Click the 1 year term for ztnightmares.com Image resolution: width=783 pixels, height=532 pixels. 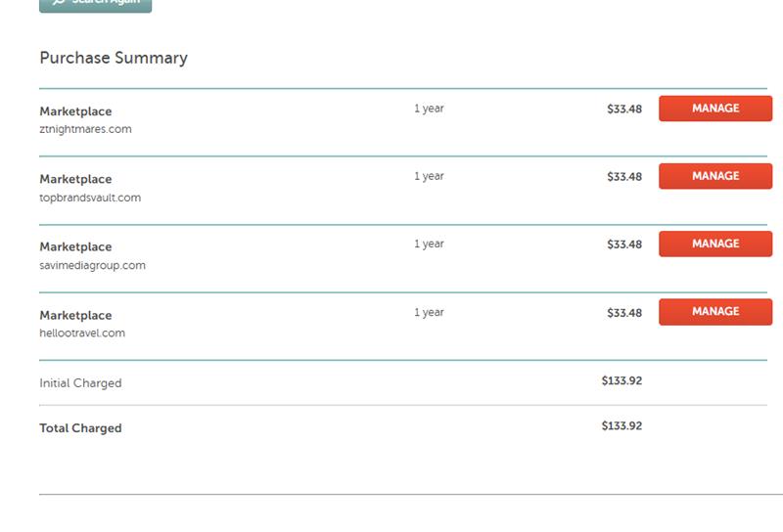click(429, 109)
